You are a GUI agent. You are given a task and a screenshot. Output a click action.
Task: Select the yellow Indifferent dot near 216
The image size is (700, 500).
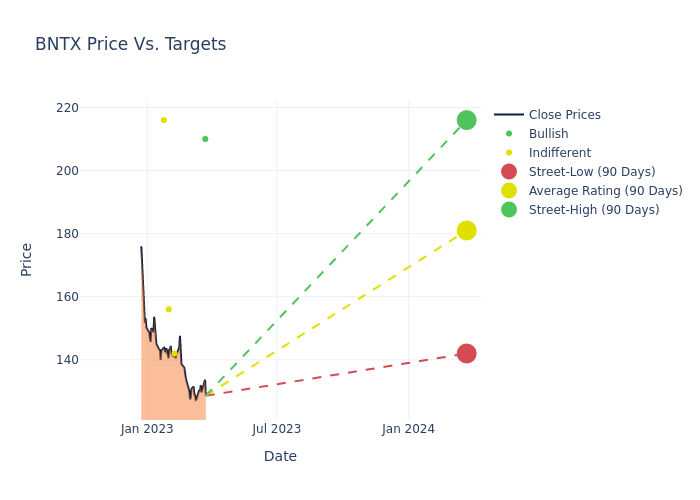click(x=164, y=120)
